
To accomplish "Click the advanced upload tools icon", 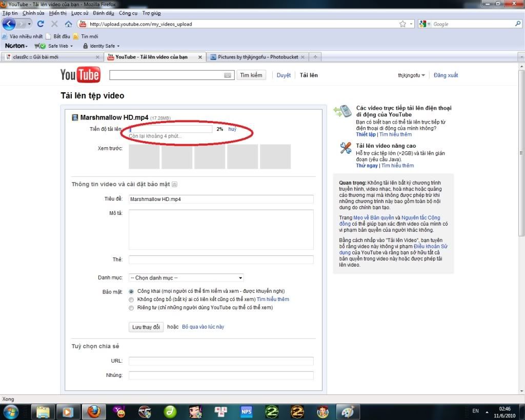I will pyautogui.click(x=345, y=148).
